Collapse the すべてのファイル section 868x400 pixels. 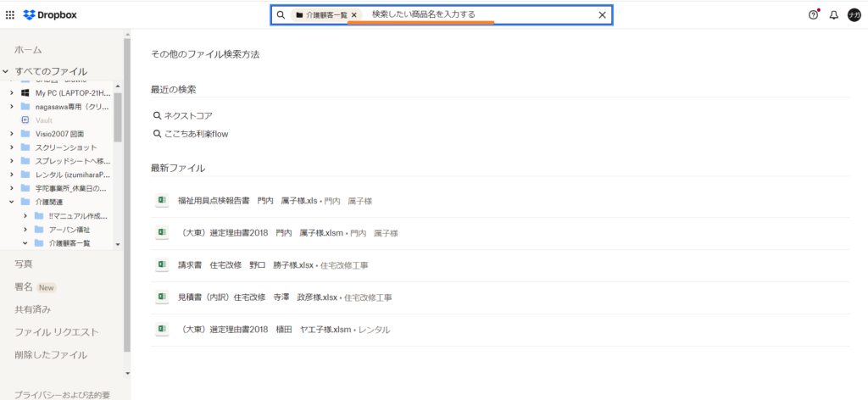(x=6, y=72)
